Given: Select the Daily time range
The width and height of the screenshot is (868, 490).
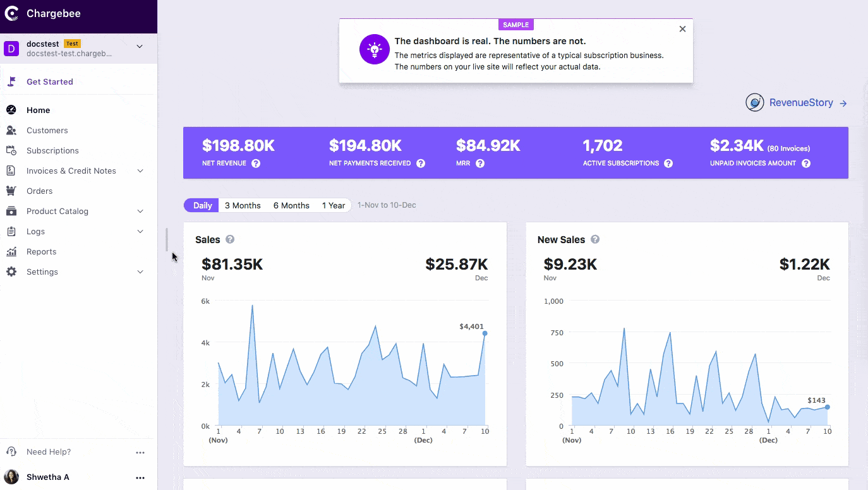Looking at the screenshot, I should pos(202,205).
